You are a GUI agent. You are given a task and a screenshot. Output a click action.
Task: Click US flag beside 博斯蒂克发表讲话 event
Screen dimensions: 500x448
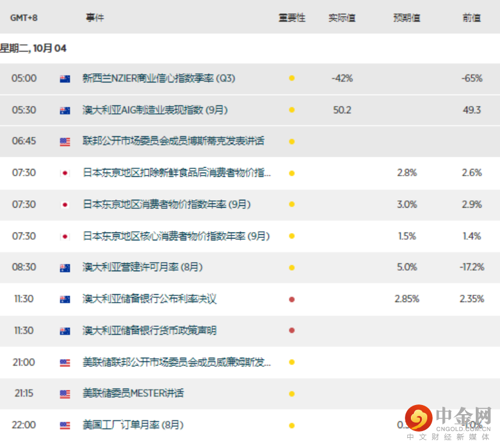point(65,142)
